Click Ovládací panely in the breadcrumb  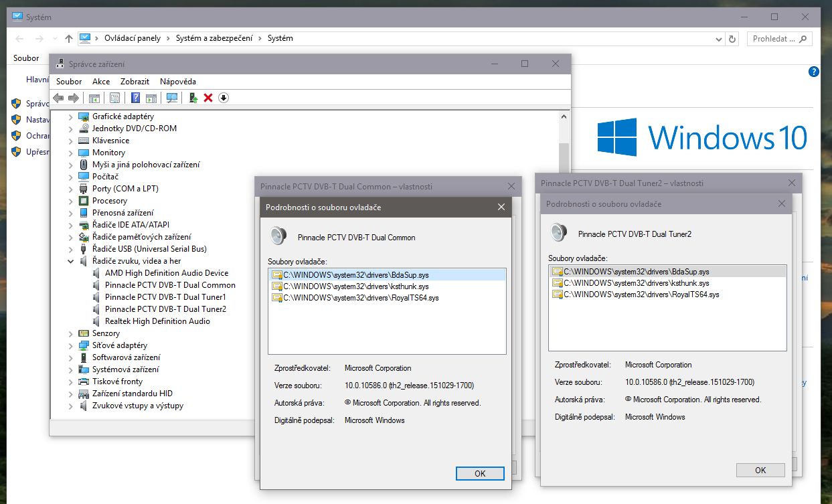[133, 38]
